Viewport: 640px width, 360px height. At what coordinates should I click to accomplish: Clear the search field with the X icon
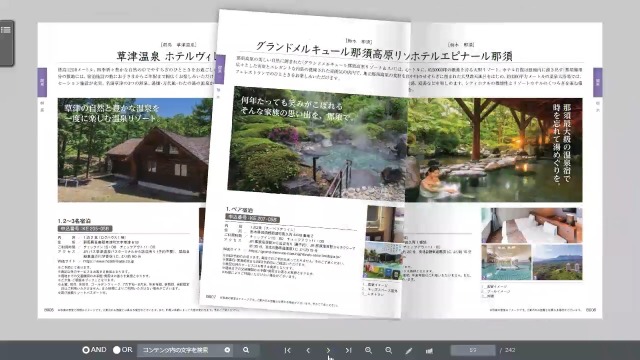point(227,350)
